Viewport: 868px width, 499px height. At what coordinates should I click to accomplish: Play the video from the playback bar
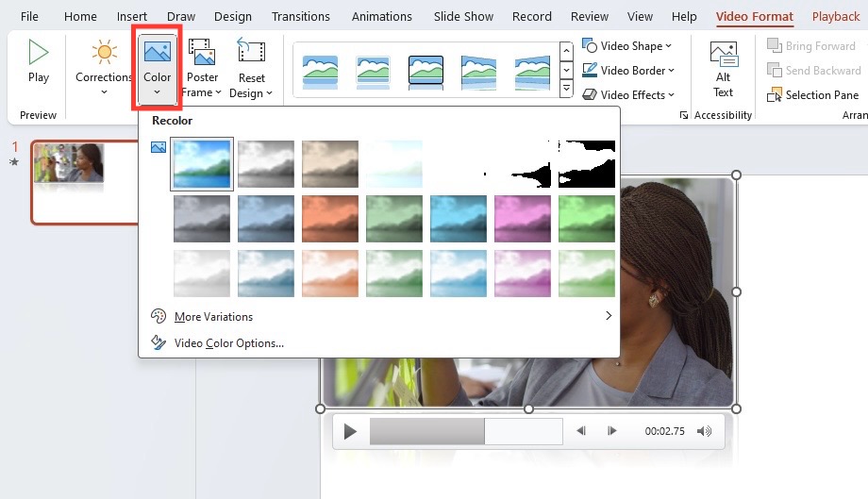click(350, 431)
